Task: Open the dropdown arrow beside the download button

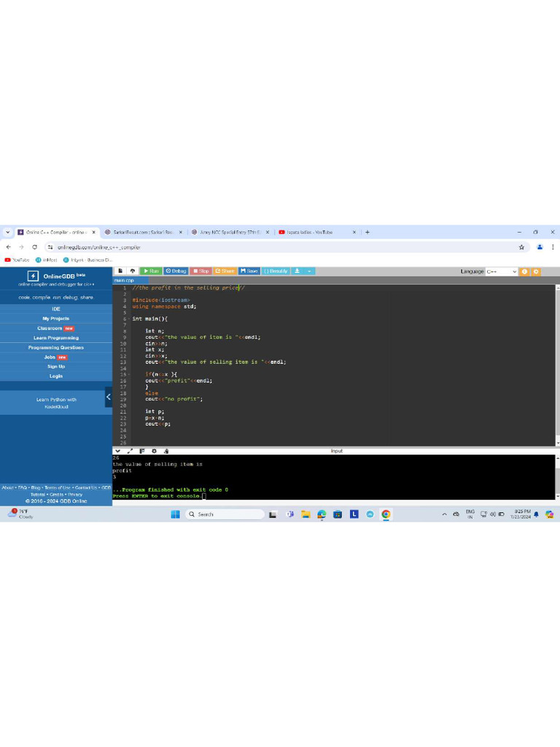Action: 309,271
